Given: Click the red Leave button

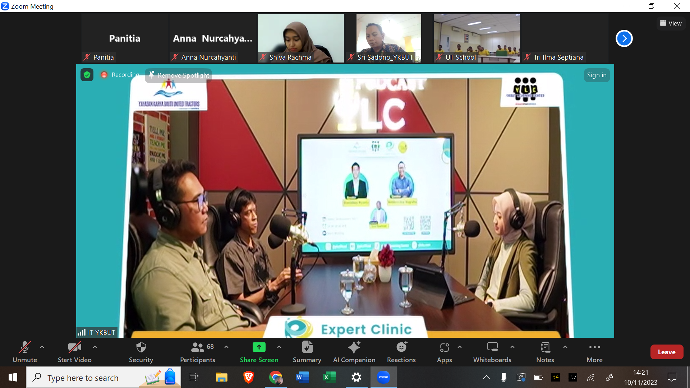Looking at the screenshot, I should pos(667,352).
